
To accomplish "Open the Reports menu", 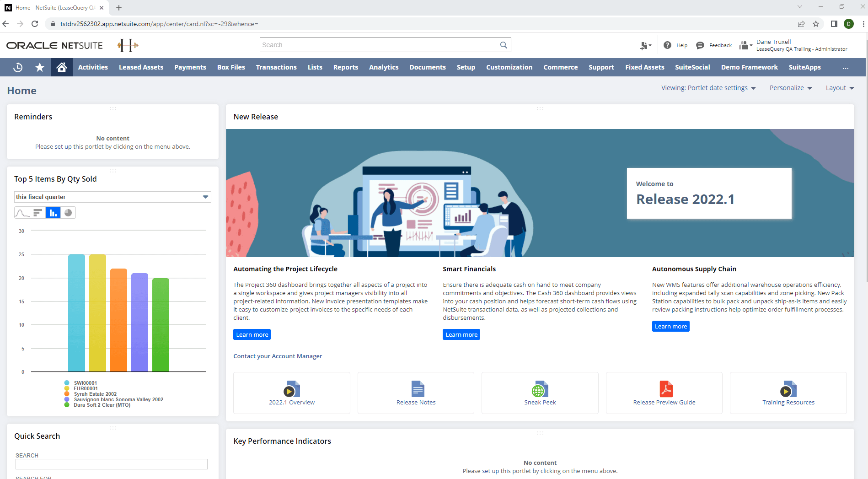I will pyautogui.click(x=346, y=67).
